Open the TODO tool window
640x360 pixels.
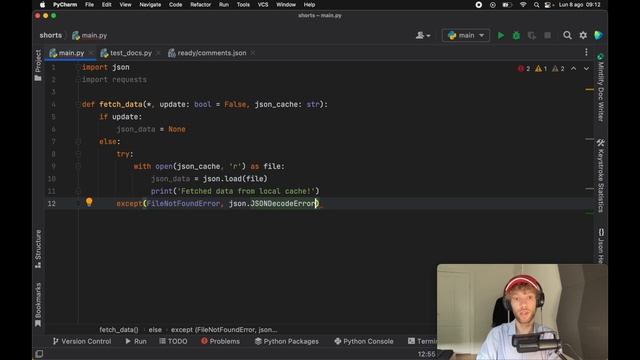coord(173,341)
